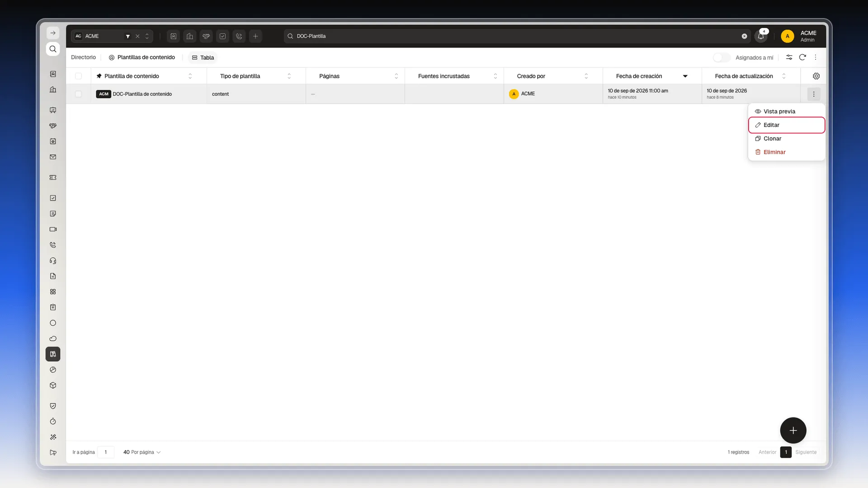
Task: Click the Anterior pagination button
Action: tap(767, 452)
